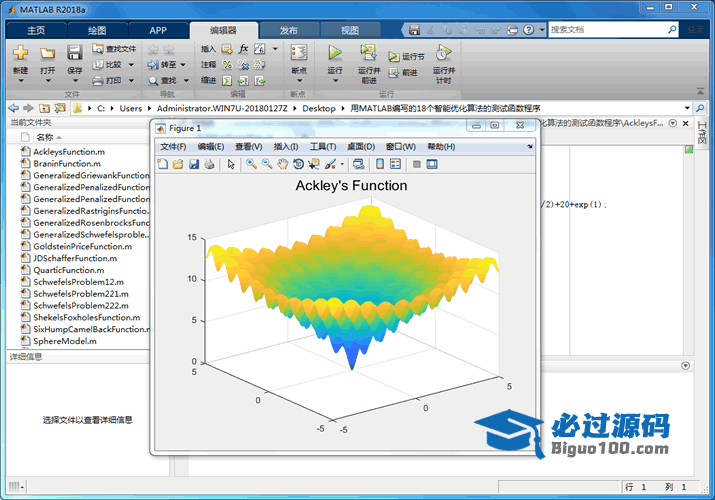The width and height of the screenshot is (715, 500).
Task: Click the fx insert function icon
Action: (x=244, y=49)
